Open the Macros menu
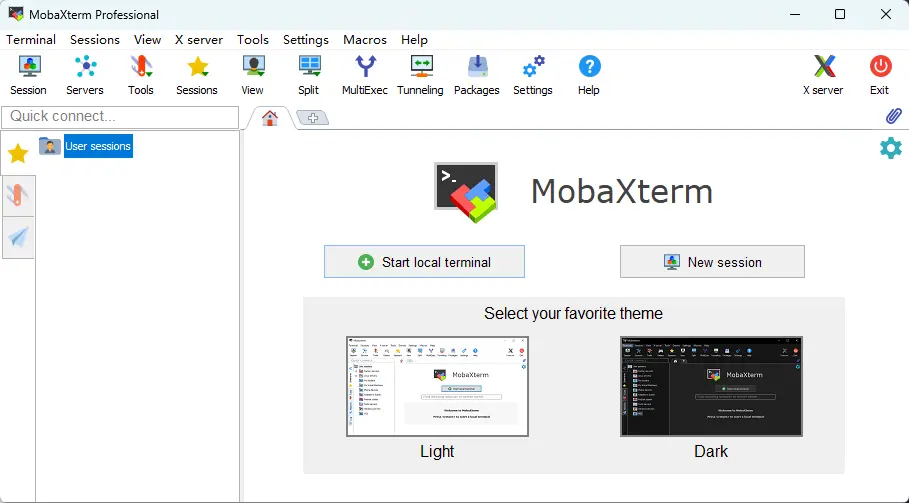This screenshot has height=503, width=909. pyautogui.click(x=365, y=39)
